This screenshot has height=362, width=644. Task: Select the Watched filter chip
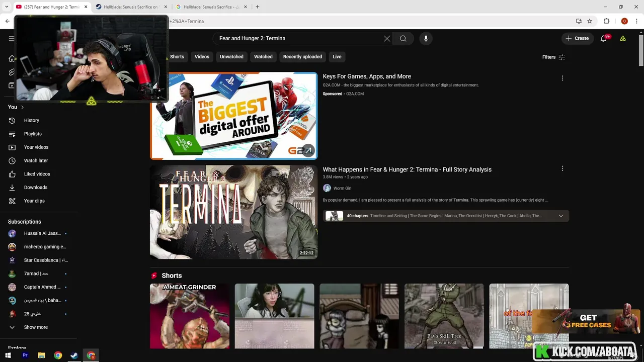pyautogui.click(x=263, y=57)
